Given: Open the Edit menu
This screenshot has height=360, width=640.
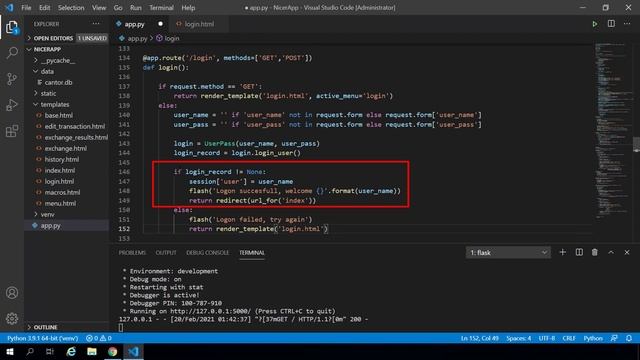Looking at the screenshot, I should click(x=44, y=7).
